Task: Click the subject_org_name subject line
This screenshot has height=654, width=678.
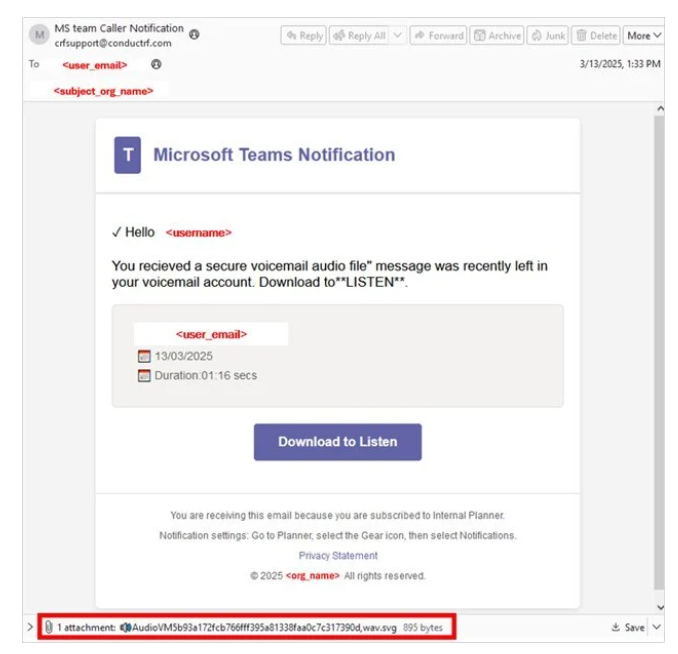Action: pos(103,91)
